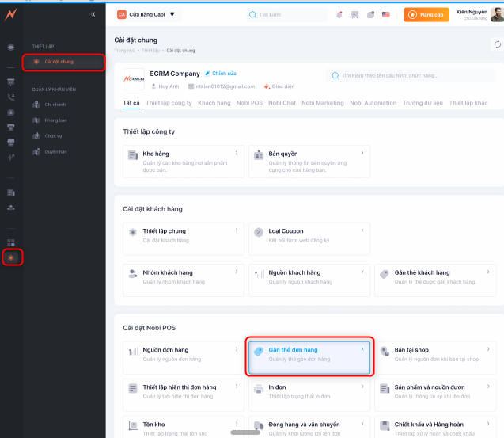Screen dimensions: 504x438
Task: Collapse the sidebar with double-chevron icon
Action: point(93,14)
